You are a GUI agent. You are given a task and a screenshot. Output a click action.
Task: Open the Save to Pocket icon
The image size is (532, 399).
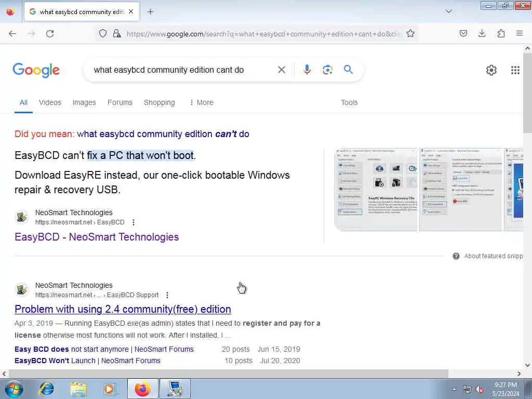pos(463,33)
